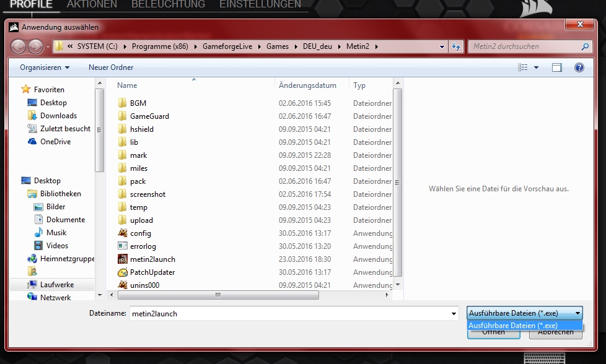Select the upload folder icon
Viewport: 606px width, 364px height.
pos(122,220)
